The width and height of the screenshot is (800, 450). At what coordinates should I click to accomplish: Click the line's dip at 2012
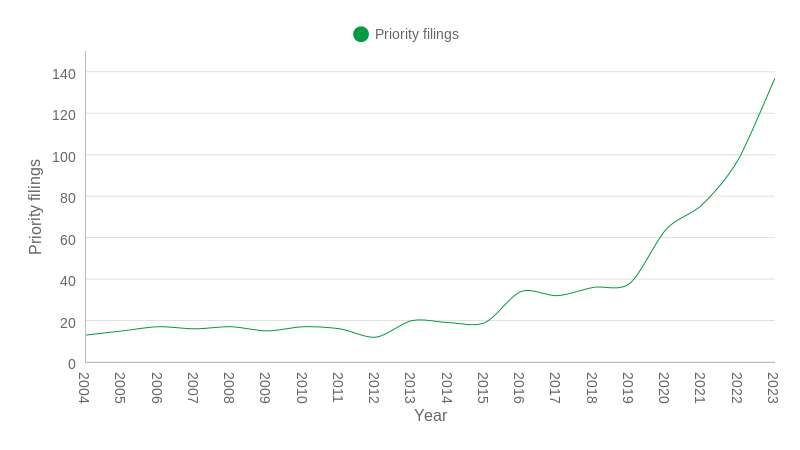click(x=375, y=337)
